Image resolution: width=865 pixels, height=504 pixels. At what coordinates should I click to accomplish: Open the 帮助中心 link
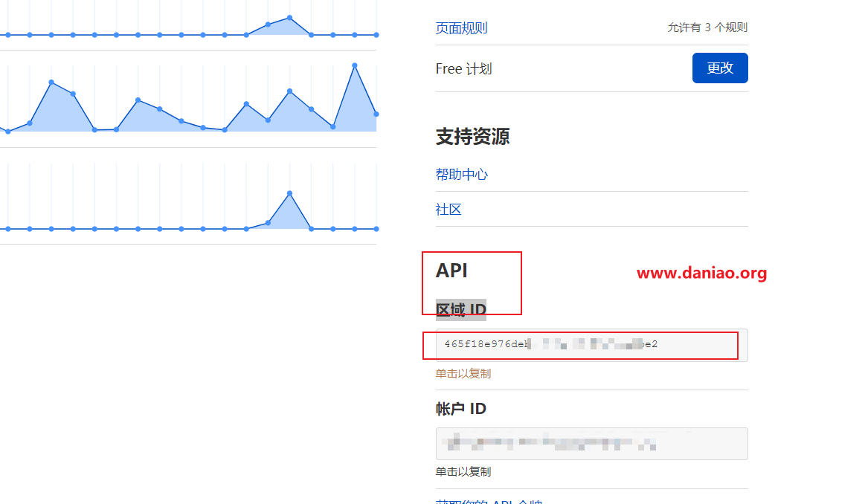click(461, 174)
